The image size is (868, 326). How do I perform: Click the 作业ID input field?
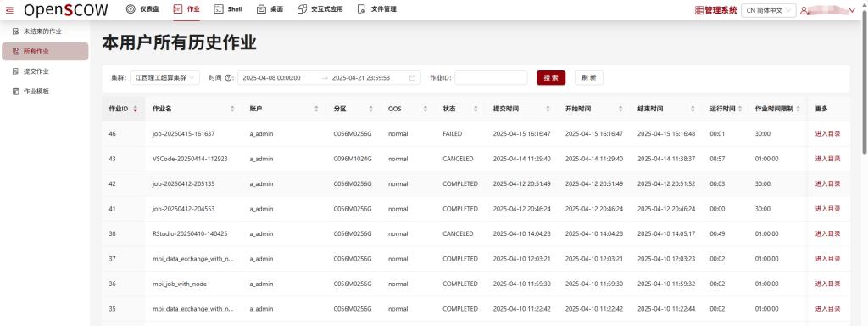coord(491,78)
